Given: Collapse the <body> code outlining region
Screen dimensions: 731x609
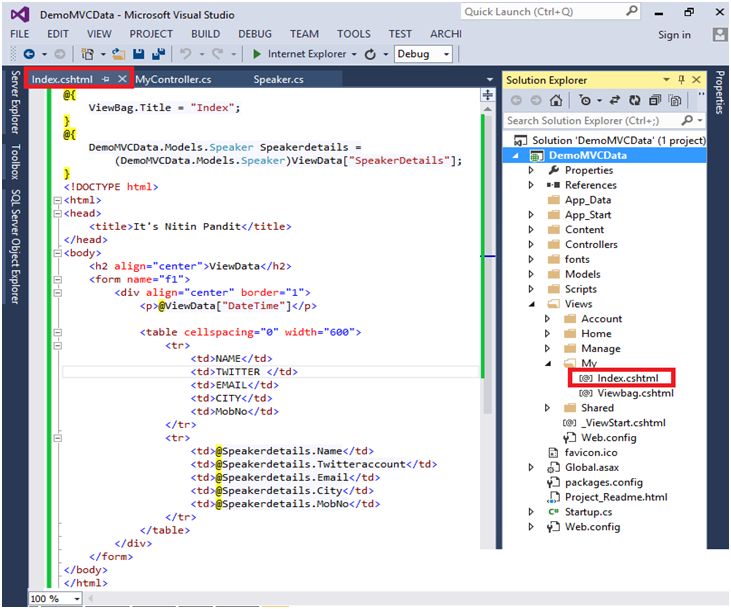Looking at the screenshot, I should (x=56, y=253).
